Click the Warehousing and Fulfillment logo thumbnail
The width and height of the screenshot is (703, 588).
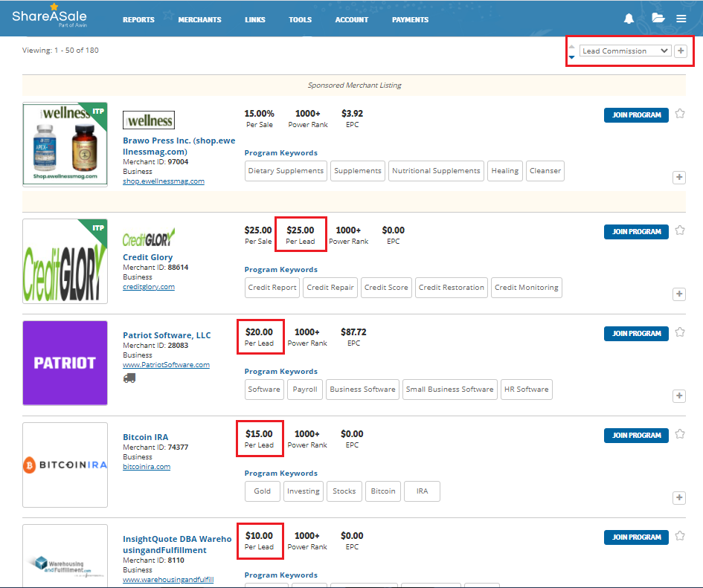pyautogui.click(x=65, y=556)
